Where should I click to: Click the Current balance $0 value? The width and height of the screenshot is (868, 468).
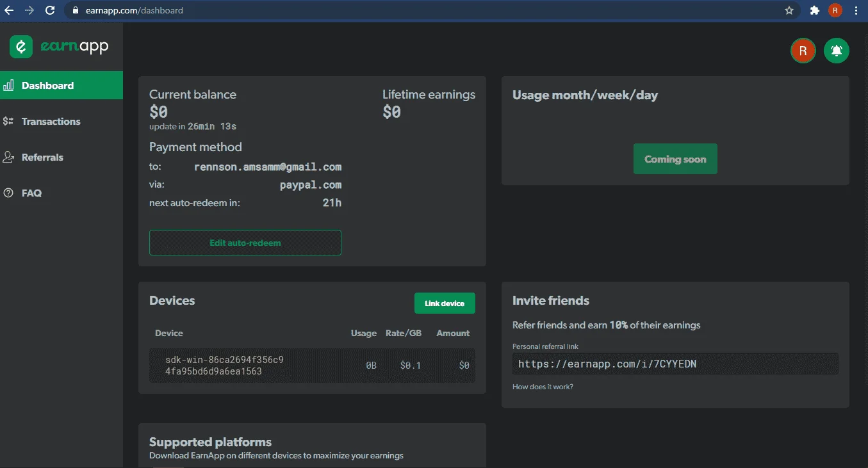[158, 111]
